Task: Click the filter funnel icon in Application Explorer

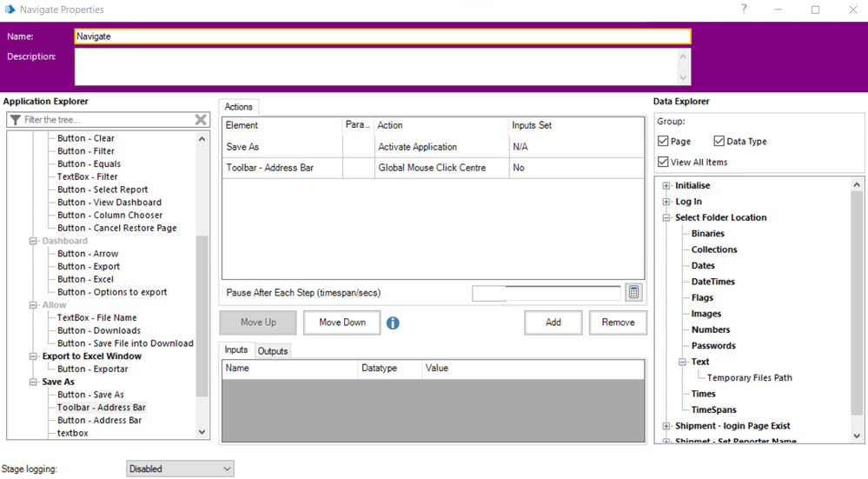Action: (15, 120)
